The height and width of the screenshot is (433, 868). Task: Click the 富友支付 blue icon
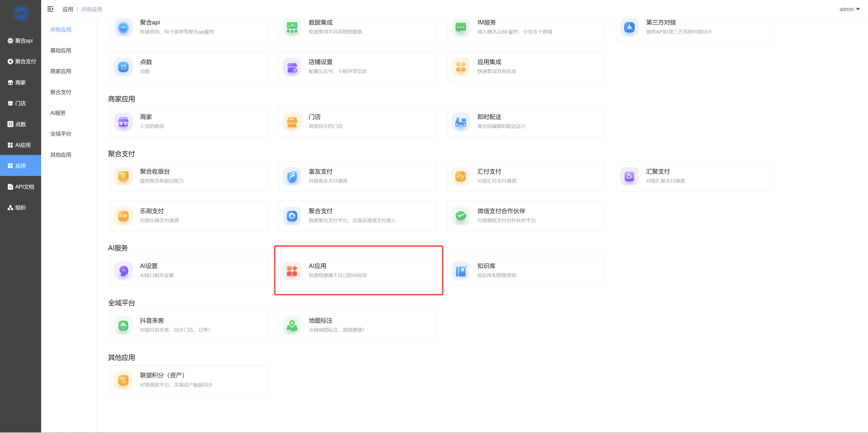point(292,176)
